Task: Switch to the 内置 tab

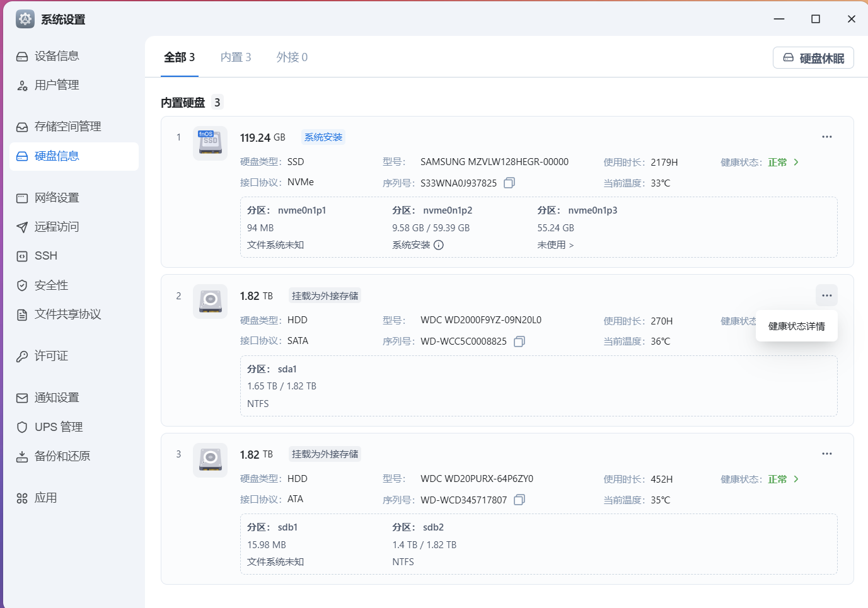Action: pos(236,57)
